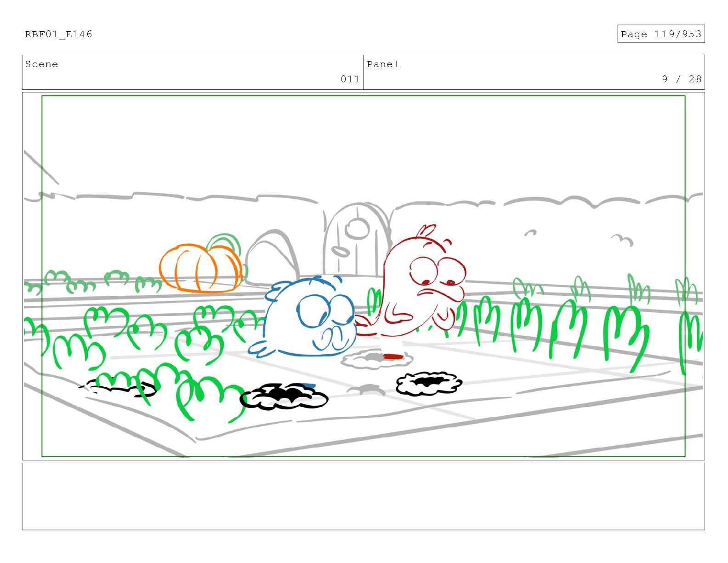Click the storyboard panel drawing
This screenshot has width=728, height=563.
(x=364, y=276)
